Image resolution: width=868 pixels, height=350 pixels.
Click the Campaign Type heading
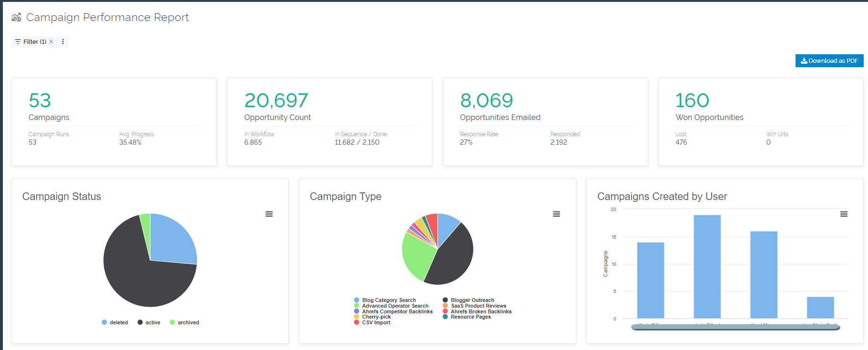point(346,196)
